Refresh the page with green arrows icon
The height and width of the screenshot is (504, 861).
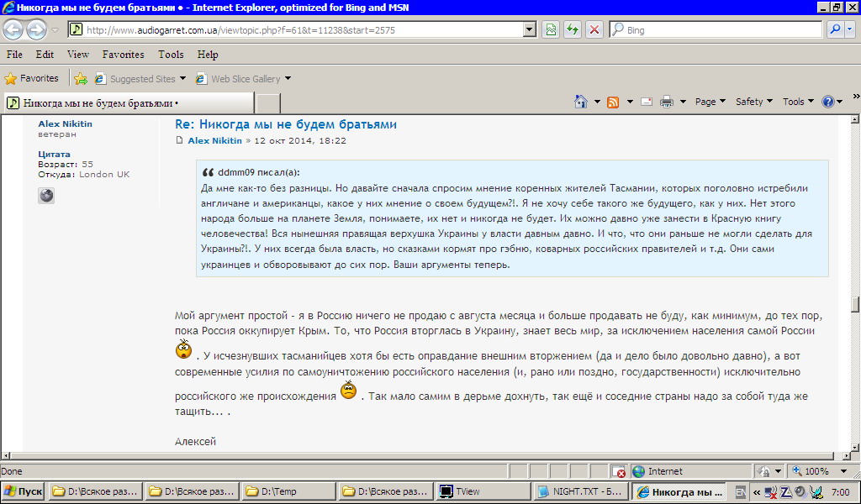click(x=572, y=30)
